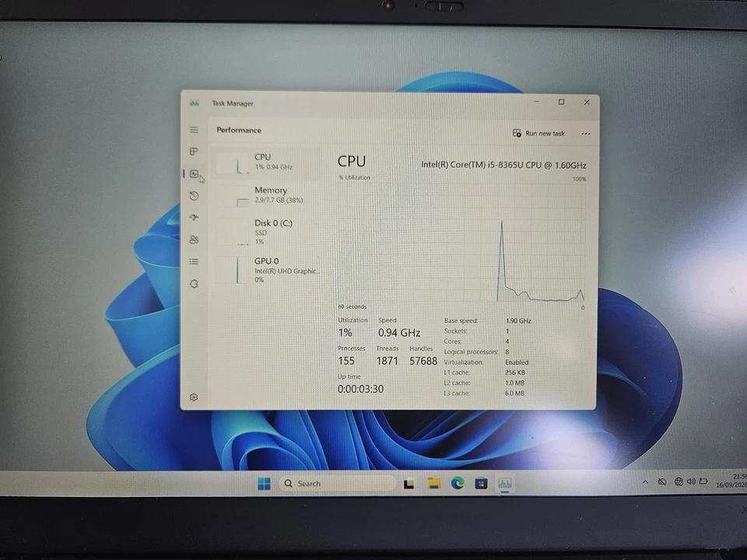Click the Virtualization Enabled value
This screenshot has height=560, width=747.
(x=517, y=362)
